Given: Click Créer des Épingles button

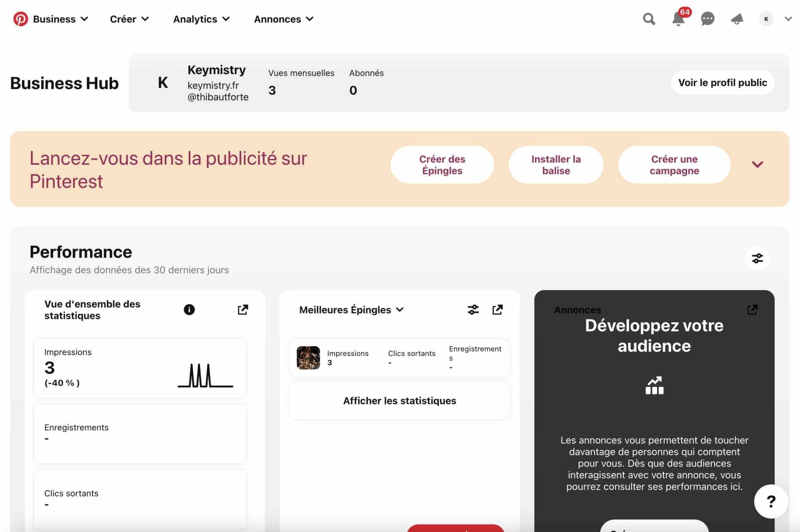Looking at the screenshot, I should click(x=442, y=165).
